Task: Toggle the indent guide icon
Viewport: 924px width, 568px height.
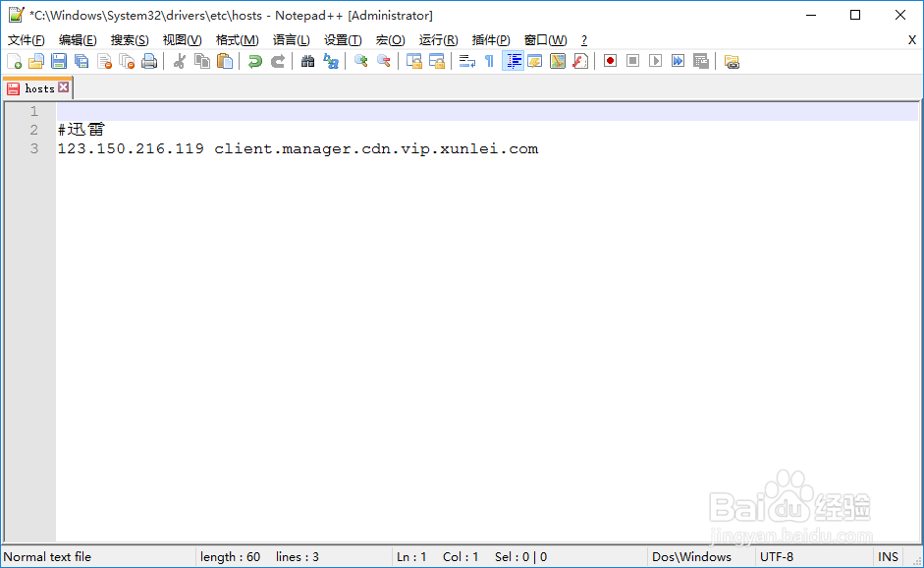Action: tap(513, 61)
